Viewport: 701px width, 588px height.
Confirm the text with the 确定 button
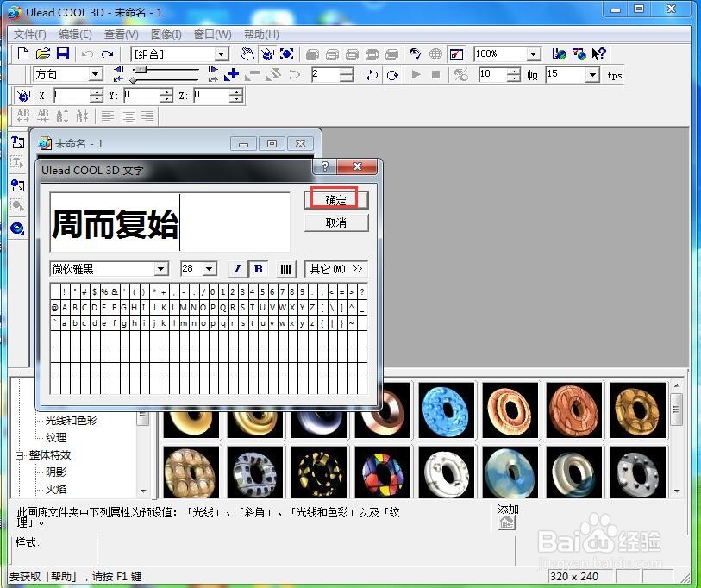336,200
